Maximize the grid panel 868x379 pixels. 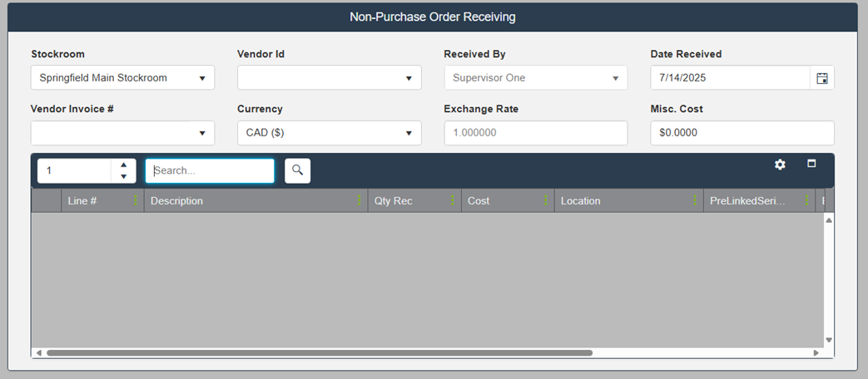click(811, 164)
